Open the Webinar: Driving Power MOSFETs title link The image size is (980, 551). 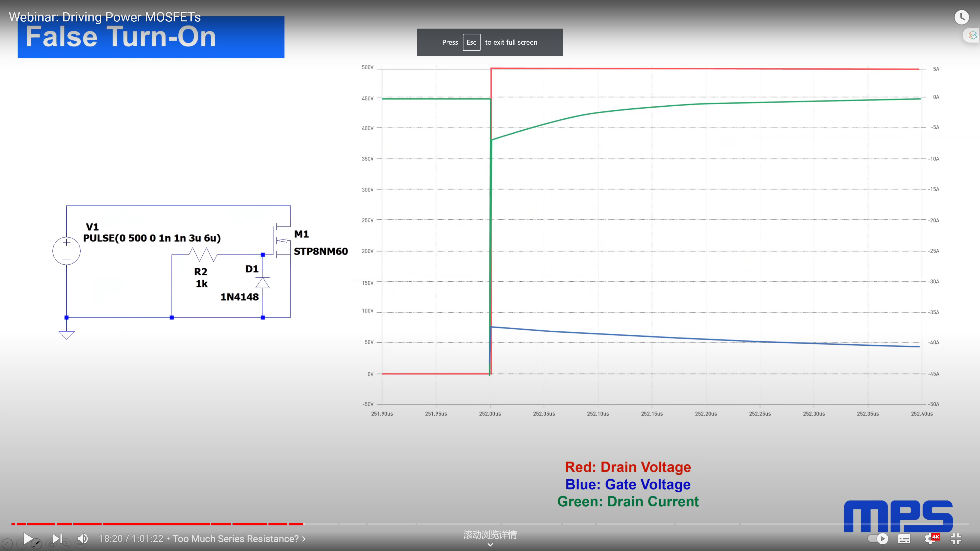point(105,17)
